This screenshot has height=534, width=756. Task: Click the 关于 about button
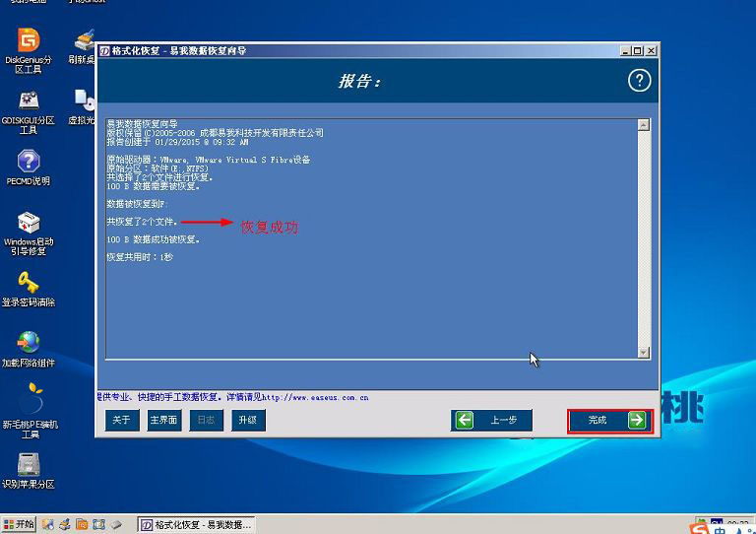pos(122,420)
